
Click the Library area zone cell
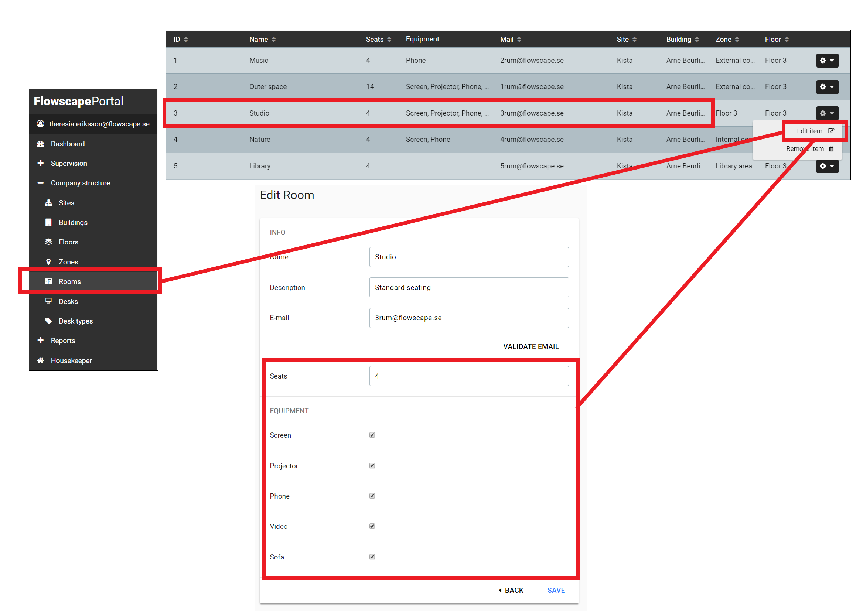(x=734, y=166)
